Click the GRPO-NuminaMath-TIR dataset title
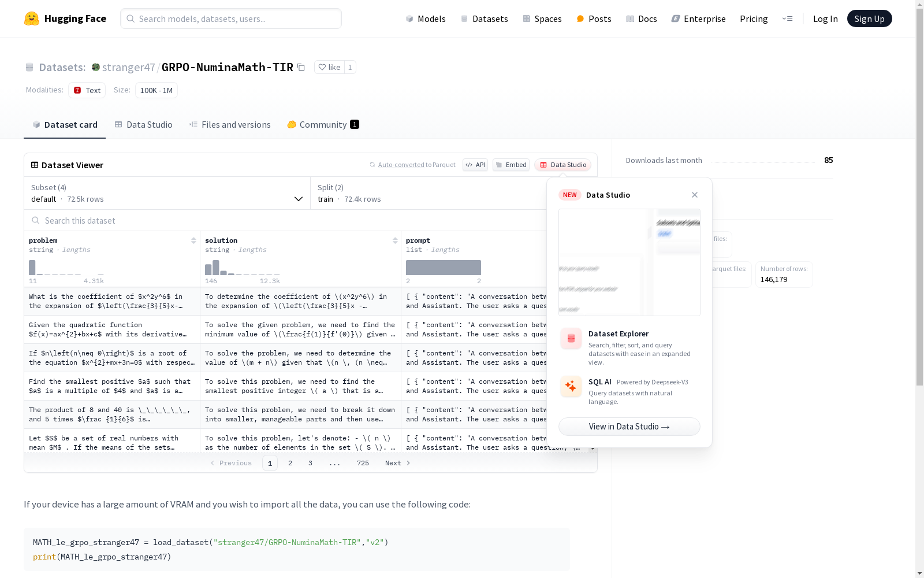 coord(228,67)
